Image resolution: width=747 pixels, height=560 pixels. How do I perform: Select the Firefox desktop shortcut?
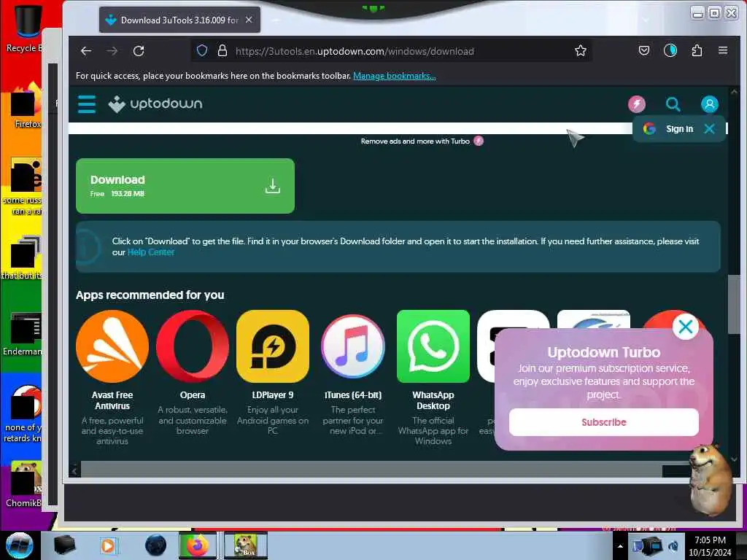(27, 106)
